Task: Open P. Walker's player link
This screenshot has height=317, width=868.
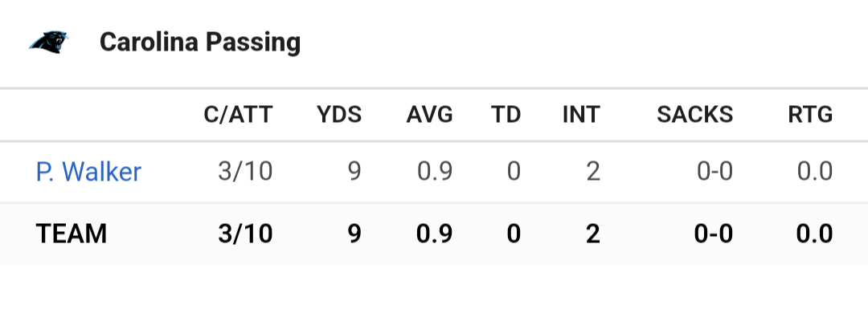Action: click(88, 172)
